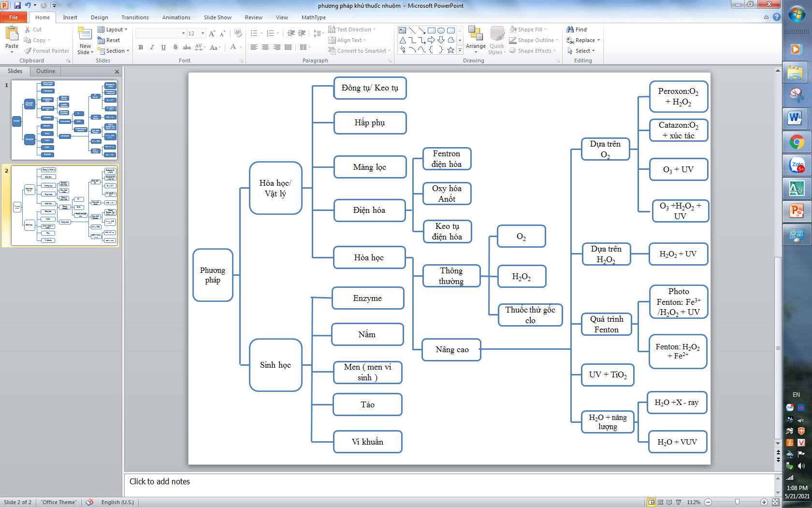Open the Select dropdown in Editing
The height and width of the screenshot is (508, 812).
(x=581, y=51)
